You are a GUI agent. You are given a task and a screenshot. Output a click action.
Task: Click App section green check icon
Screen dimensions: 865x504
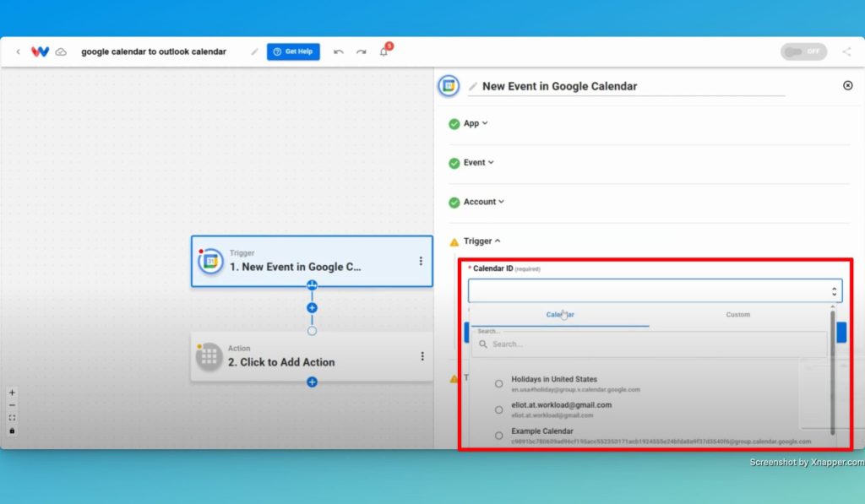454,124
